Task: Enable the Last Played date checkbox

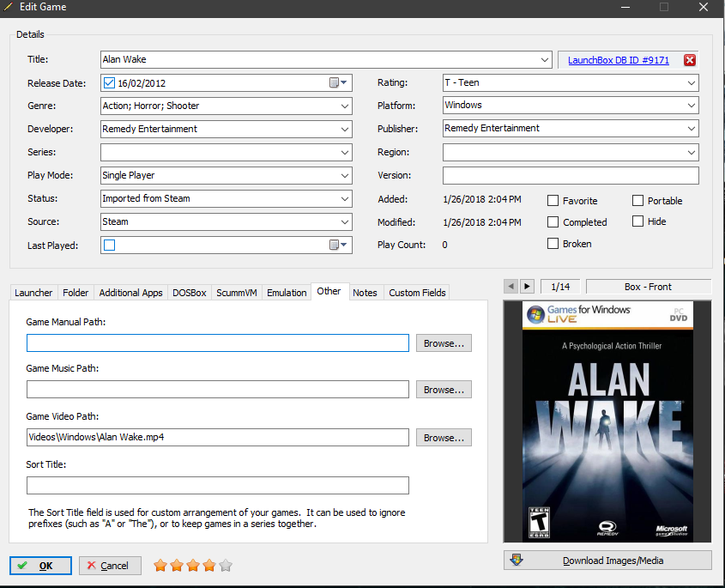Action: point(109,245)
